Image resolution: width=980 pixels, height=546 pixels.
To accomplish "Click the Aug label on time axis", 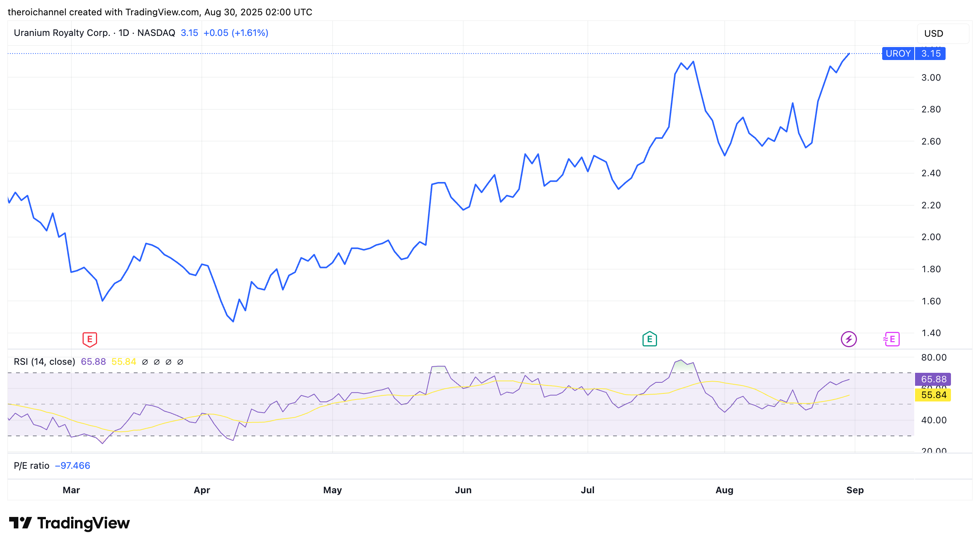I will (724, 490).
